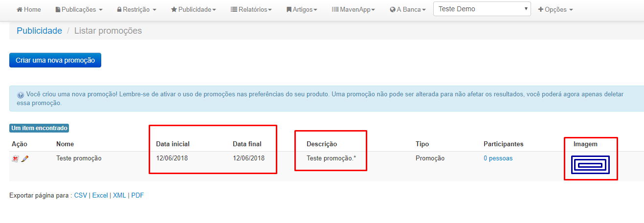Click the Participantes column header
Screen dimensions: 644x223
pos(504,144)
